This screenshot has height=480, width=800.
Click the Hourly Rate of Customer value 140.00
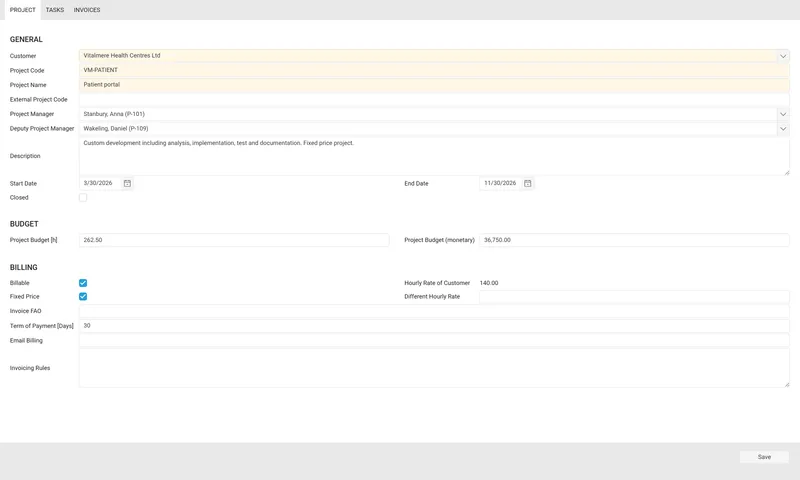(x=489, y=283)
